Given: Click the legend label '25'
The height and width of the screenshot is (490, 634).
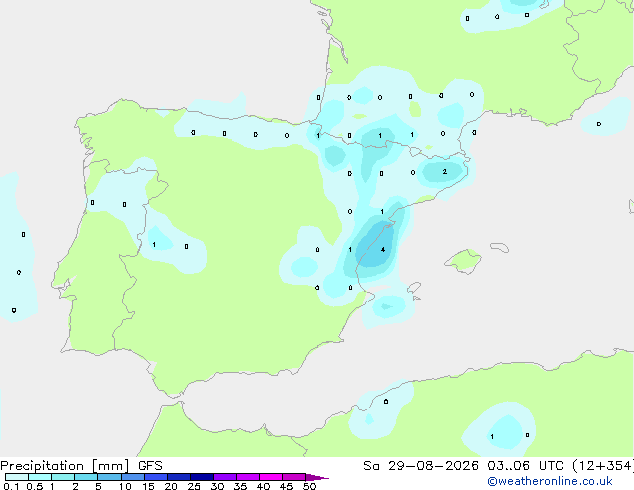Looking at the screenshot, I should pyautogui.click(x=194, y=486).
